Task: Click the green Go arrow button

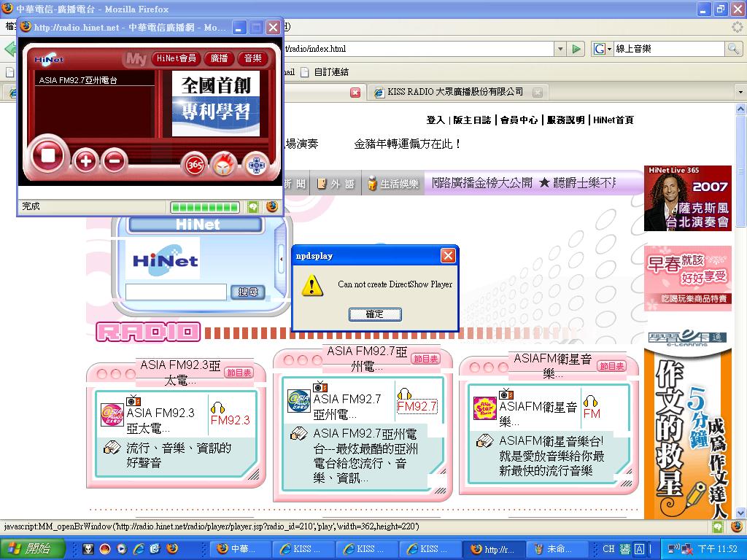Action: [x=576, y=49]
